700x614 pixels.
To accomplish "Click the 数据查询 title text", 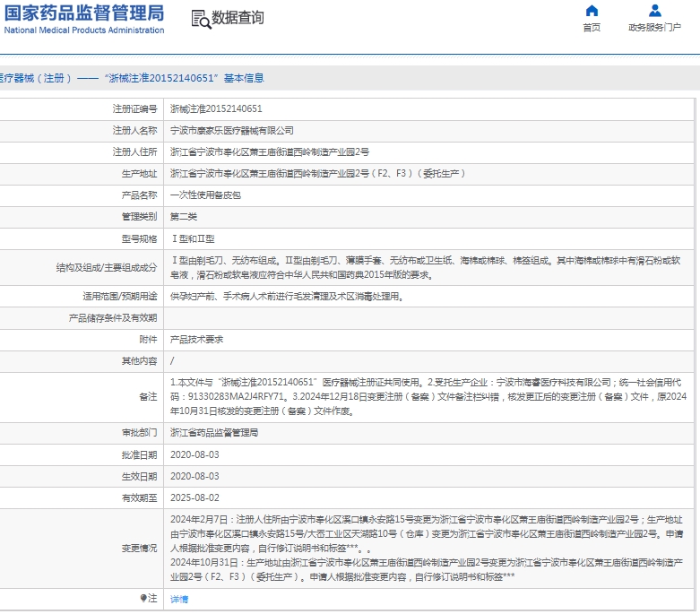I will coord(238,19).
